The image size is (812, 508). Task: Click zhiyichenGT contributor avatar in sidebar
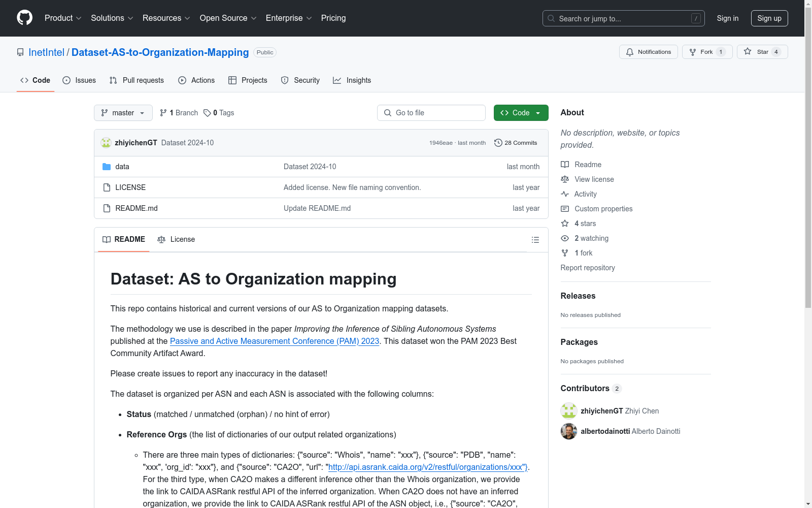[x=569, y=411]
